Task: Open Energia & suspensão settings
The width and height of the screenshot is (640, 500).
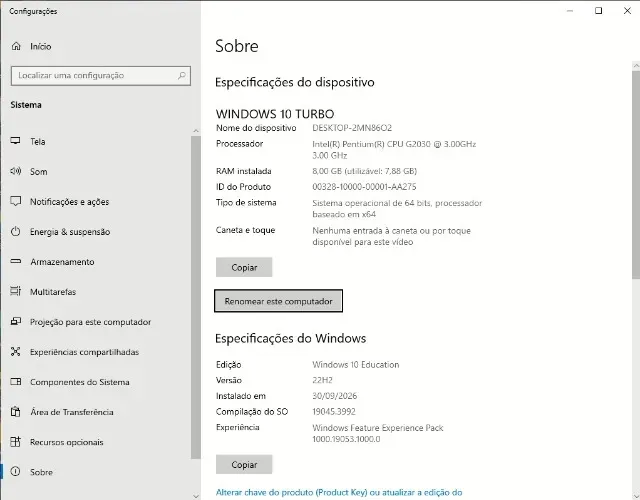Action: pyautogui.click(x=96, y=232)
